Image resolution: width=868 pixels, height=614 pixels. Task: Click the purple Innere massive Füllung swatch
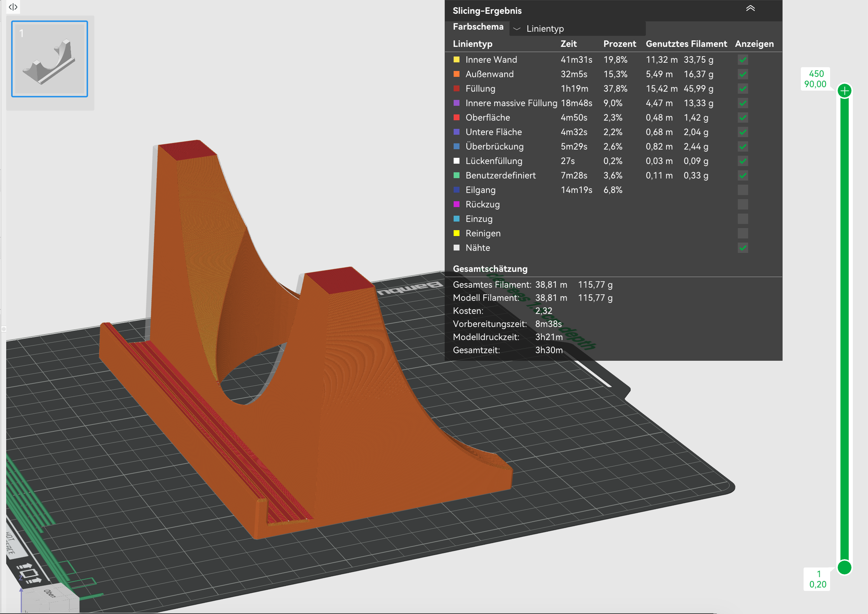pos(456,103)
